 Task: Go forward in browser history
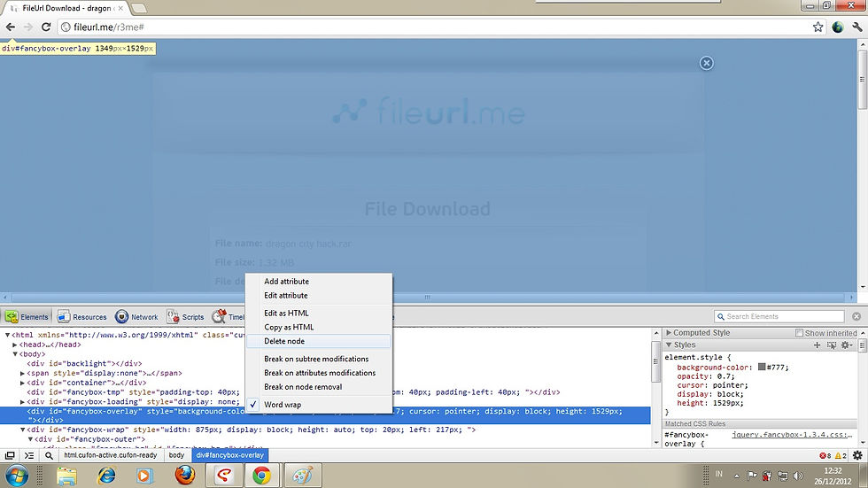click(x=28, y=27)
